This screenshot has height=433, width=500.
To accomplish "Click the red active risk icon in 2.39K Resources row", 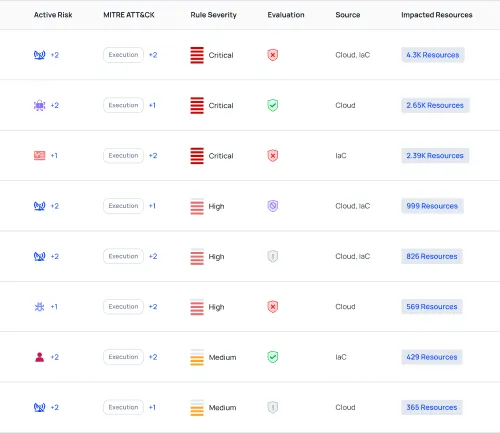I will point(40,156).
